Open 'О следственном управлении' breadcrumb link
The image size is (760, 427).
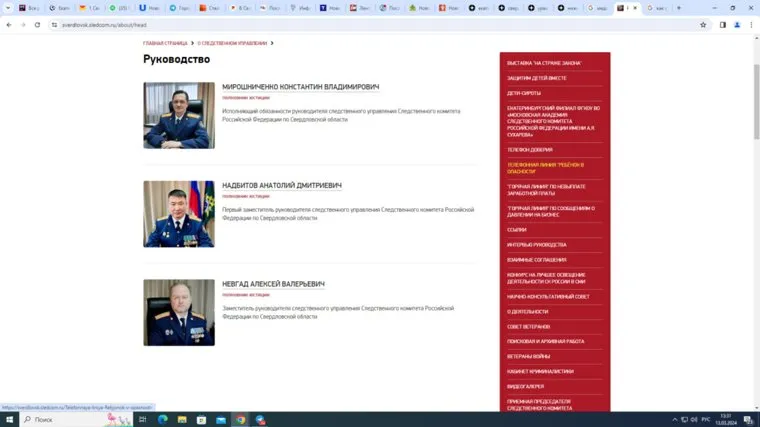click(232, 43)
